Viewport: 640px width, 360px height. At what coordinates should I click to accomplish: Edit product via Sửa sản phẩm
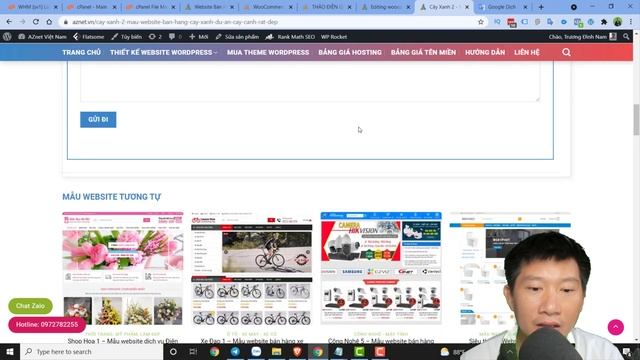coord(237,37)
